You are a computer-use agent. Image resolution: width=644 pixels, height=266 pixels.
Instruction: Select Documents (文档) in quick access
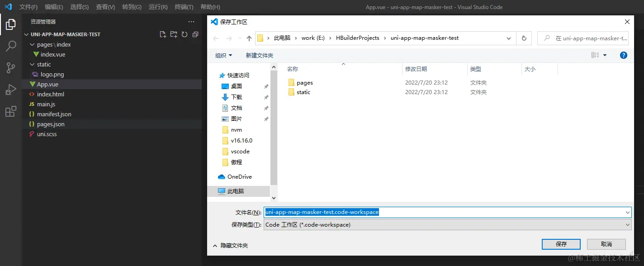237,108
